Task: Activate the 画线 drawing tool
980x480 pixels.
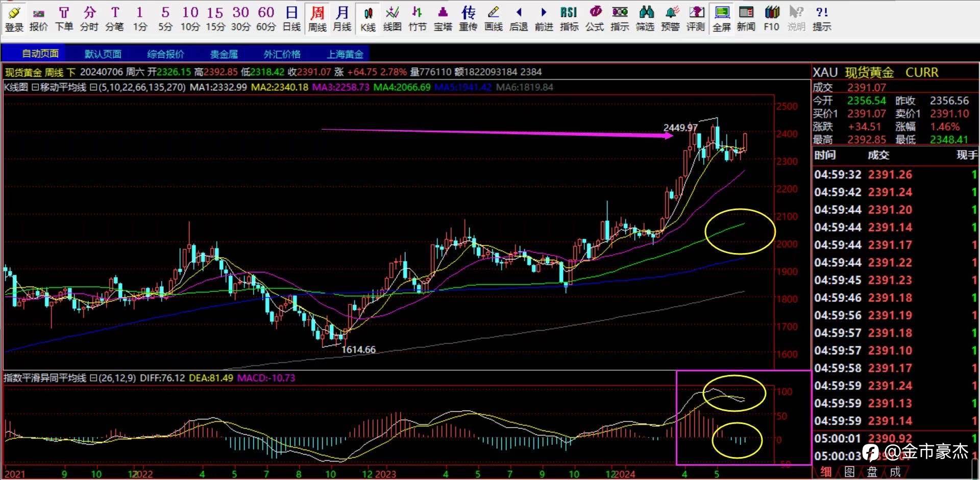Action: tap(494, 18)
